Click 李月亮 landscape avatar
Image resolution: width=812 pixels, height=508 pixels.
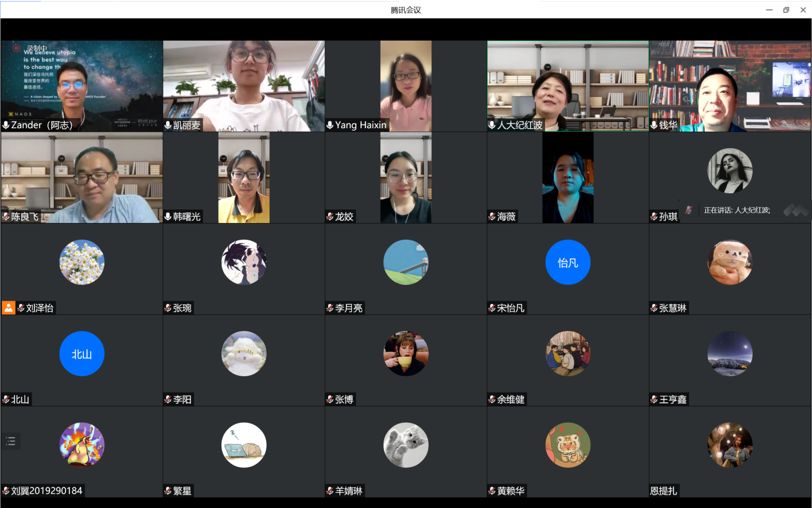coord(406,262)
